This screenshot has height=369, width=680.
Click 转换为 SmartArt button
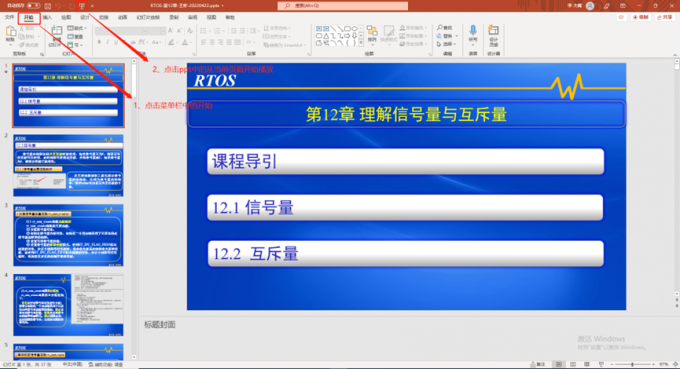(x=285, y=45)
